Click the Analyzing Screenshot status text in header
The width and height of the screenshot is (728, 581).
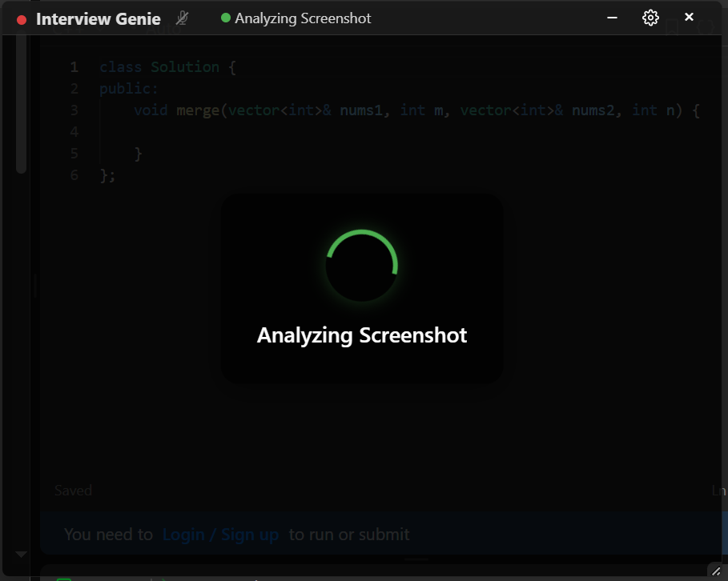tap(303, 18)
